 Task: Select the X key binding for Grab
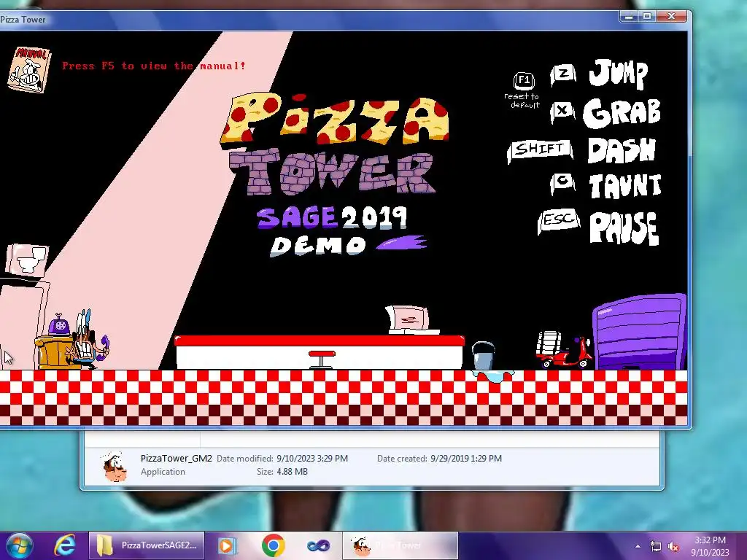pos(562,112)
